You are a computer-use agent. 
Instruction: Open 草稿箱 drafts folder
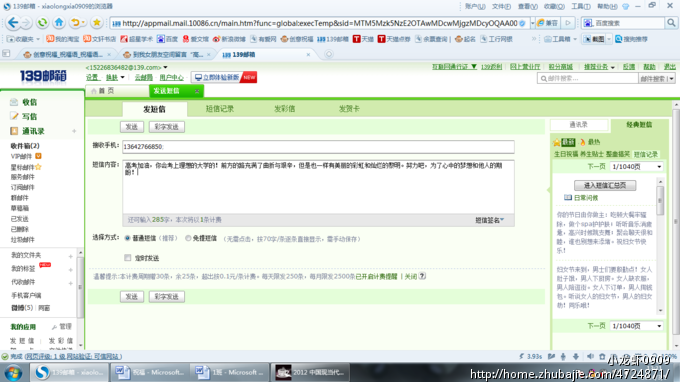point(20,208)
